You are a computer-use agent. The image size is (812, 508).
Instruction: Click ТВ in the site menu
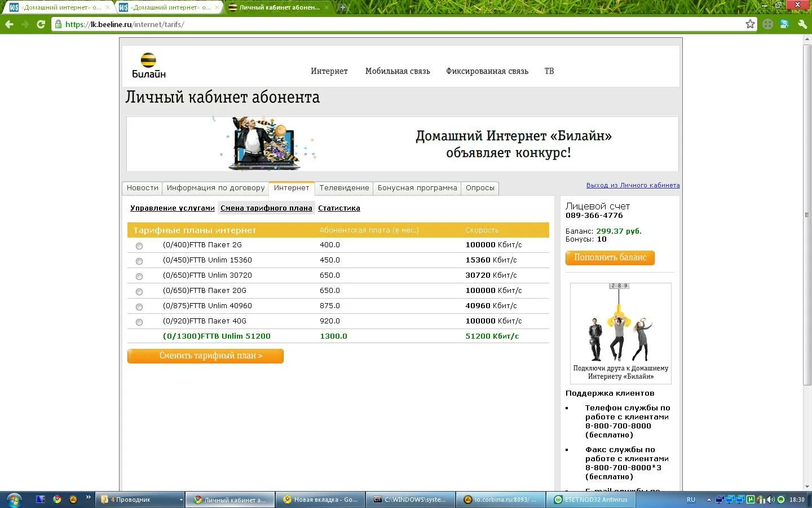click(549, 71)
